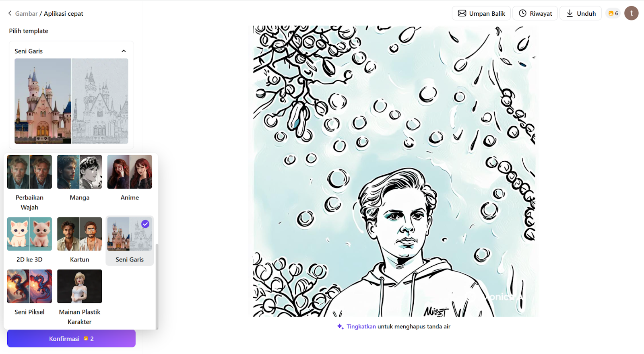
Task: Click the purple checkmark on Seni Garis
Action: click(145, 224)
